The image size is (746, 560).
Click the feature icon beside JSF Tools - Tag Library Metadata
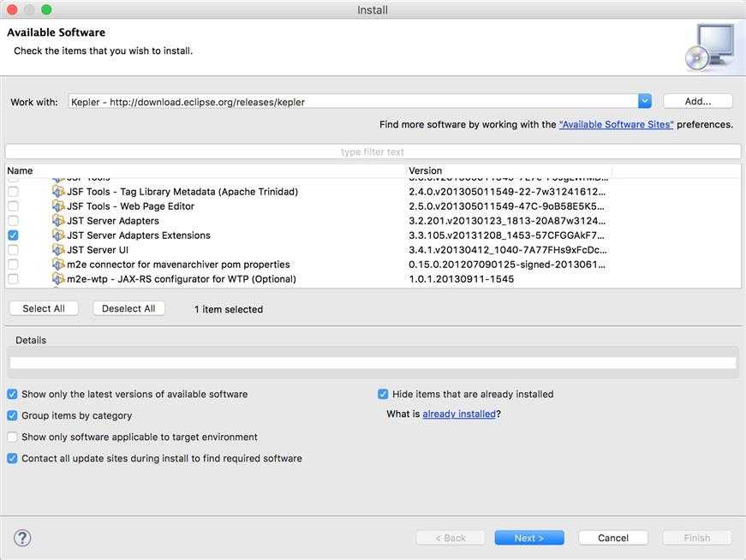(x=58, y=192)
